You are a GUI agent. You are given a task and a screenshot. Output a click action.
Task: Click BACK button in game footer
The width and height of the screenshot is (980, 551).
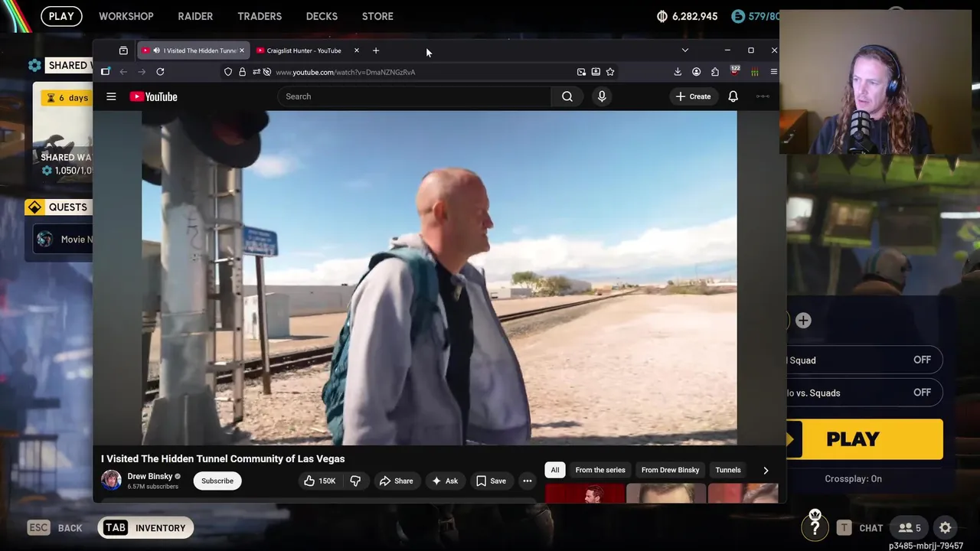(55, 528)
